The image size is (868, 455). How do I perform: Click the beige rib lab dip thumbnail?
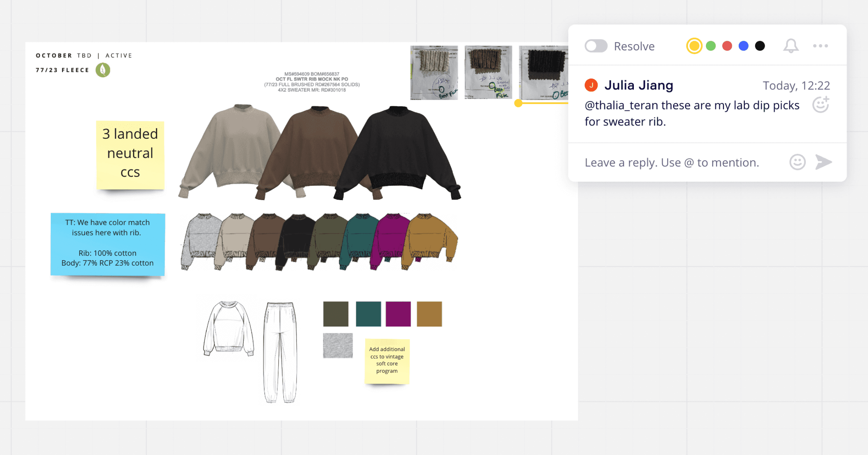point(434,72)
